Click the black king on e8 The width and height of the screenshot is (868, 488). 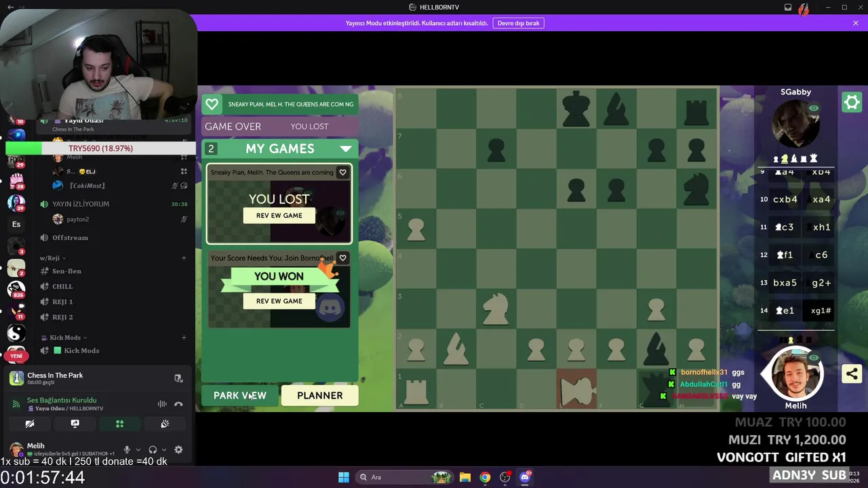click(x=576, y=109)
